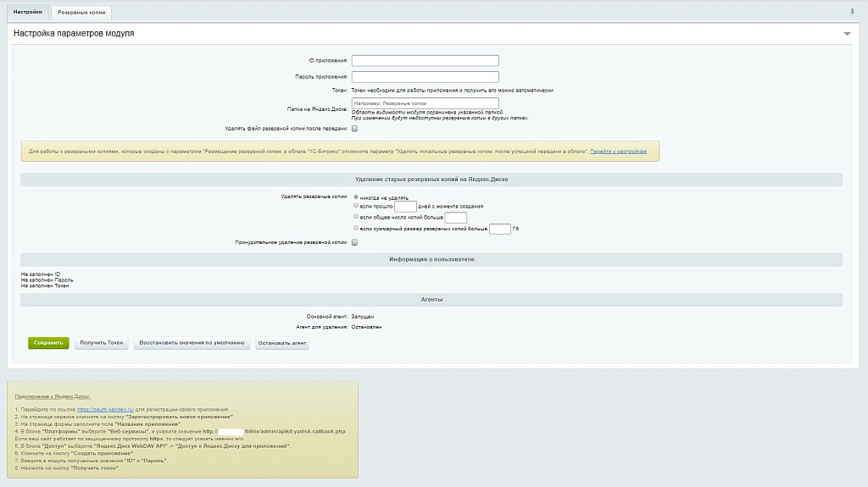Screen dimensions: 868x487
Task: Switch to the Настройки tab
Action: tap(28, 12)
